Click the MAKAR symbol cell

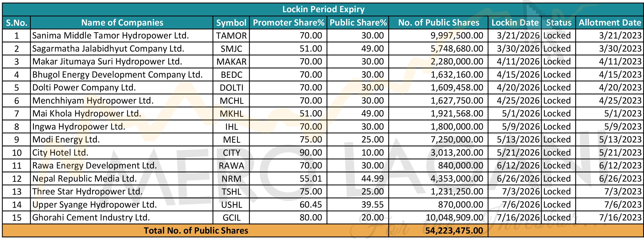(x=231, y=62)
